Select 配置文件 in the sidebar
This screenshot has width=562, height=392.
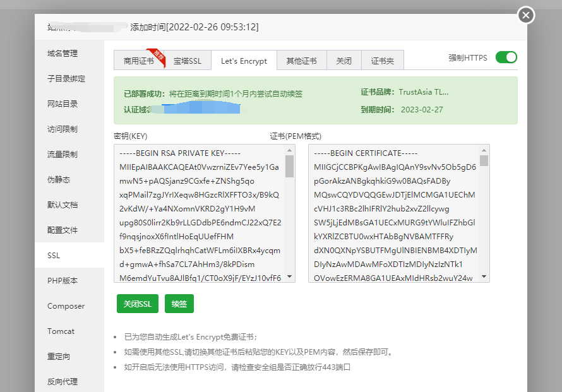click(69, 230)
